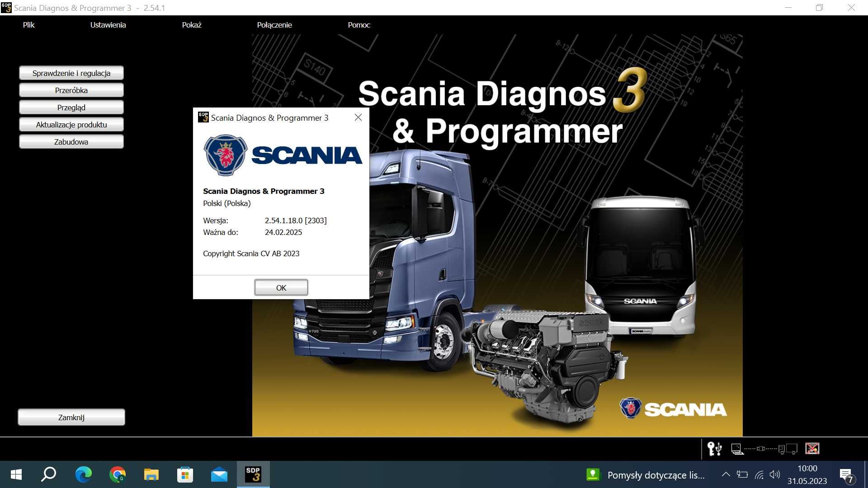Click the battery power tray icon

pyautogui.click(x=742, y=474)
